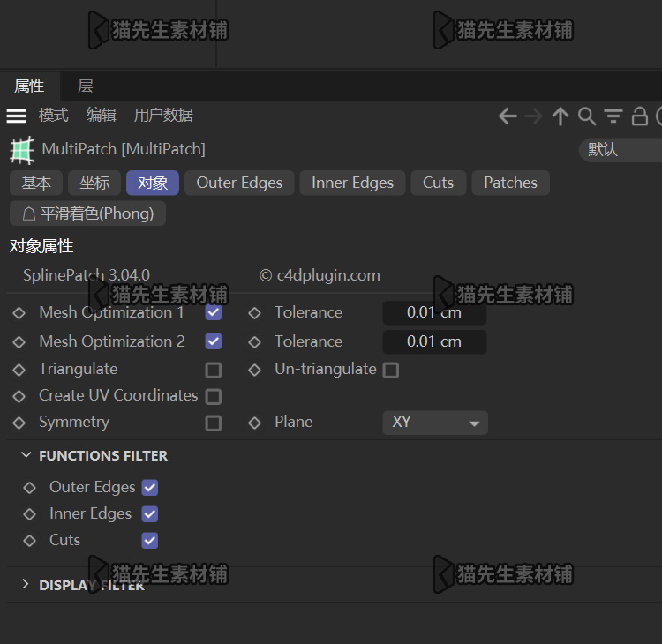Image resolution: width=662 pixels, height=644 pixels.
Task: Click keyframe diamond for Outer Edges filter
Action: (x=29, y=488)
